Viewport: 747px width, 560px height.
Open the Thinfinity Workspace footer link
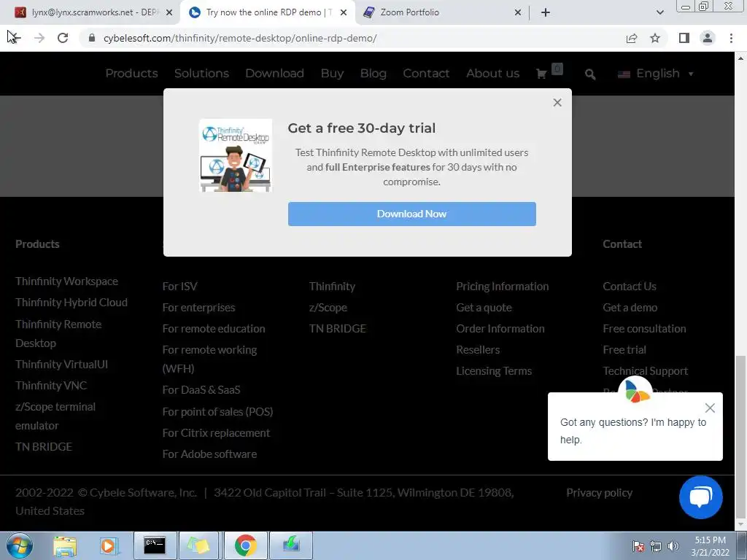coord(66,281)
